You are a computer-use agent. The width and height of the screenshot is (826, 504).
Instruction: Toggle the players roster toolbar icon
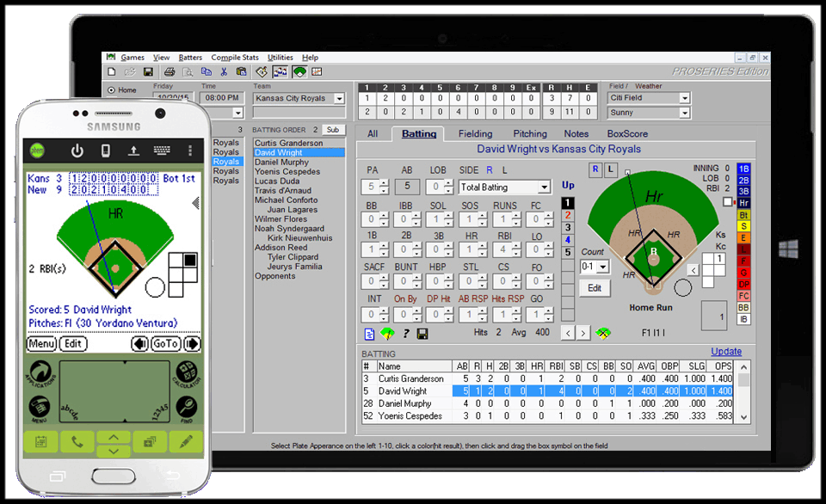[280, 71]
